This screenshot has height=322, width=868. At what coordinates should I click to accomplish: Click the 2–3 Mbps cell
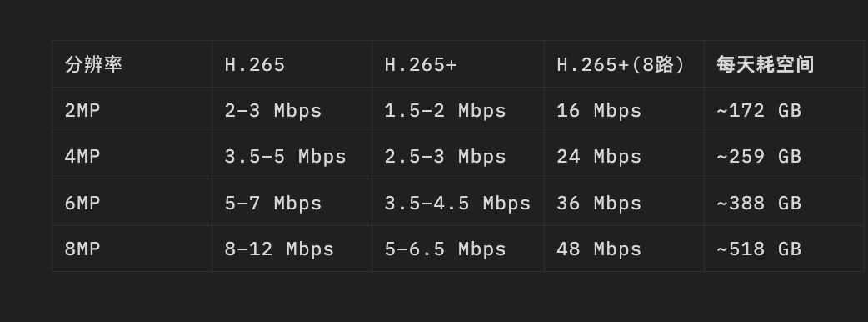coord(292,110)
